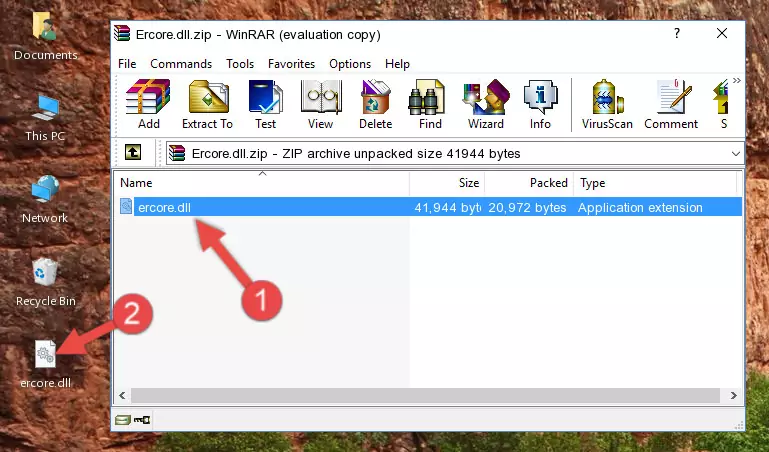Run the Test archive tool
The width and height of the screenshot is (769, 452).
coord(265,104)
